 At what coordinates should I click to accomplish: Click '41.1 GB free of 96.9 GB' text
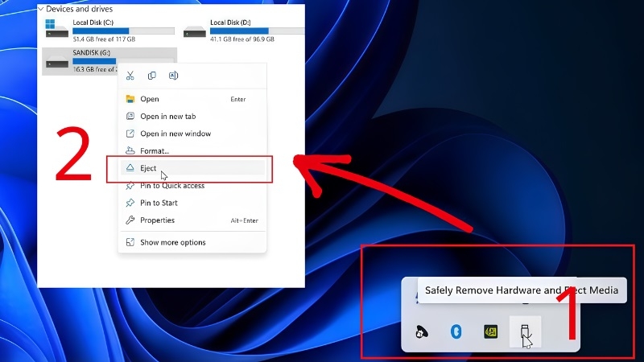(x=242, y=39)
